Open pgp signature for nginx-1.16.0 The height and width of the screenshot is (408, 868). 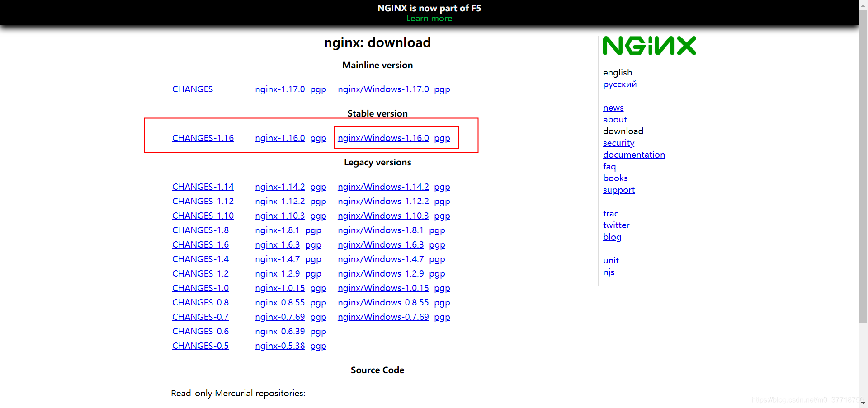(x=318, y=138)
